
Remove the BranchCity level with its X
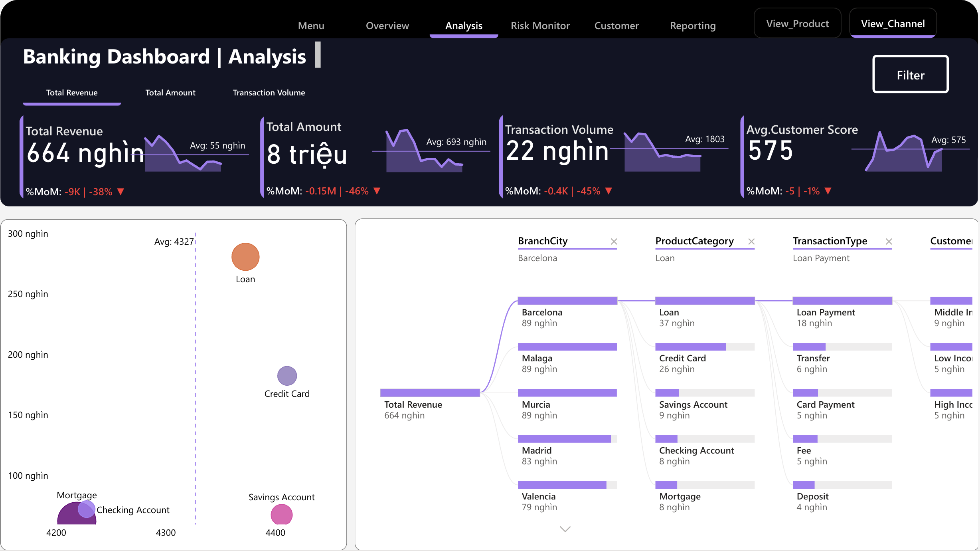[x=614, y=242]
